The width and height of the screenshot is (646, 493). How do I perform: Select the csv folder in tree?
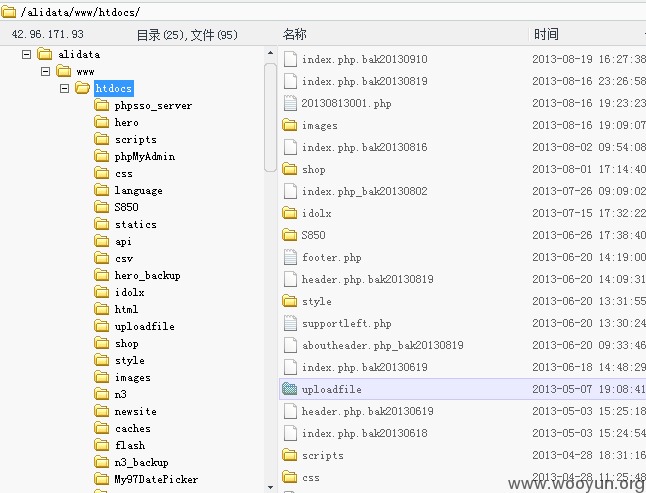tap(124, 258)
